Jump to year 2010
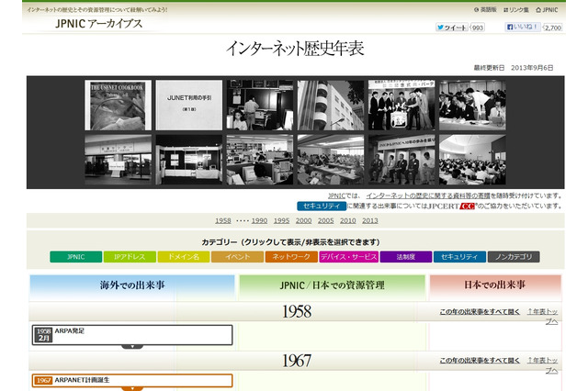 tap(347, 220)
